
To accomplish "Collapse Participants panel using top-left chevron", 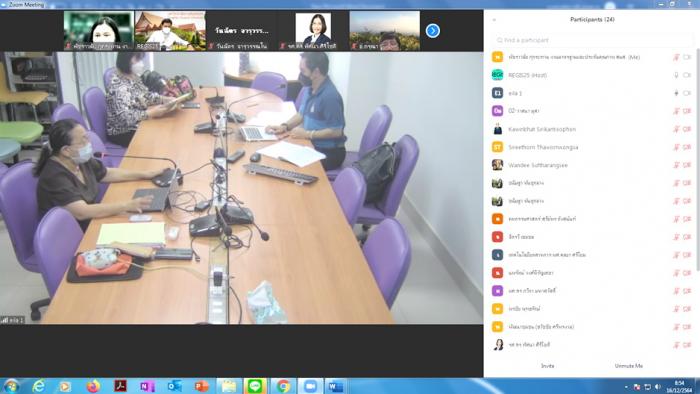I will coord(494,20).
